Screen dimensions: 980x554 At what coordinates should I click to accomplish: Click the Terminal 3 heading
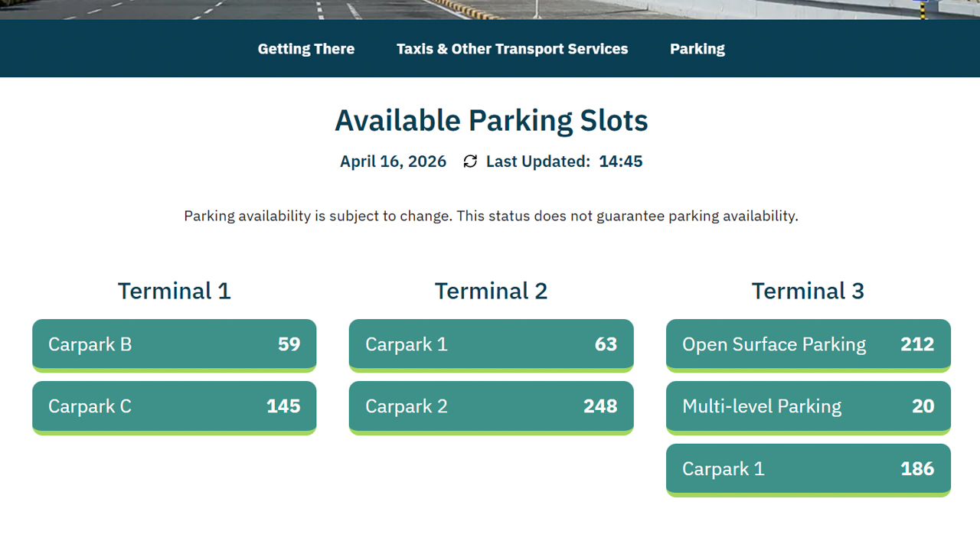tap(808, 291)
